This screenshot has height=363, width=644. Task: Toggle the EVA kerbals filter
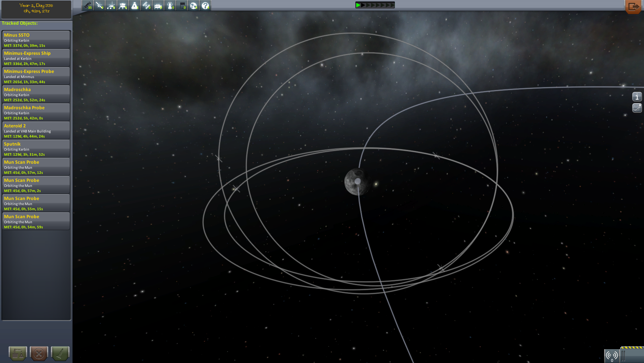click(170, 5)
